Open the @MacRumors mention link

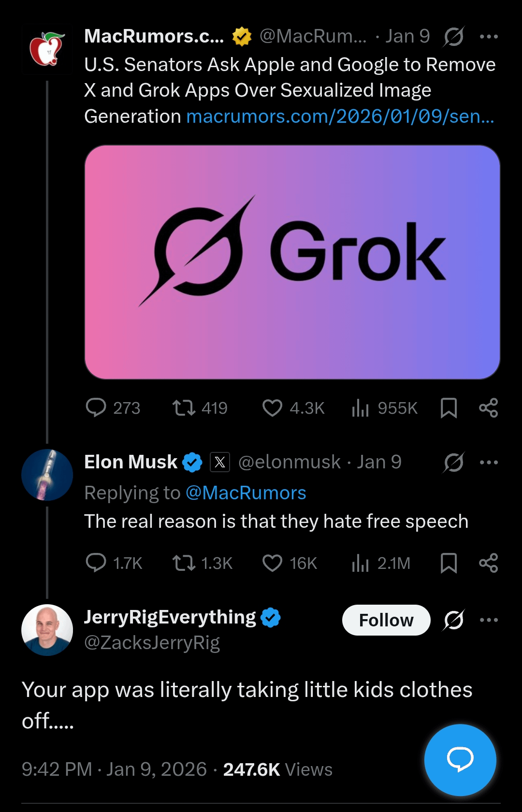coord(246,493)
